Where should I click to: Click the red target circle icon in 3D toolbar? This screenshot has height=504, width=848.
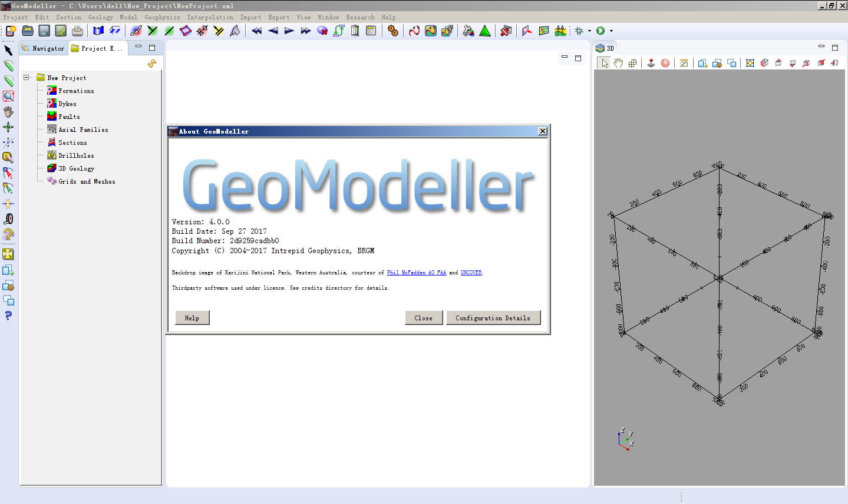665,63
